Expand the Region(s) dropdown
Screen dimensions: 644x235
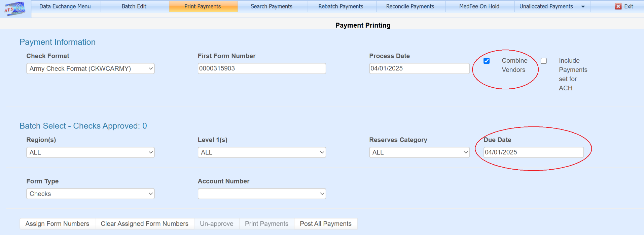(90, 152)
